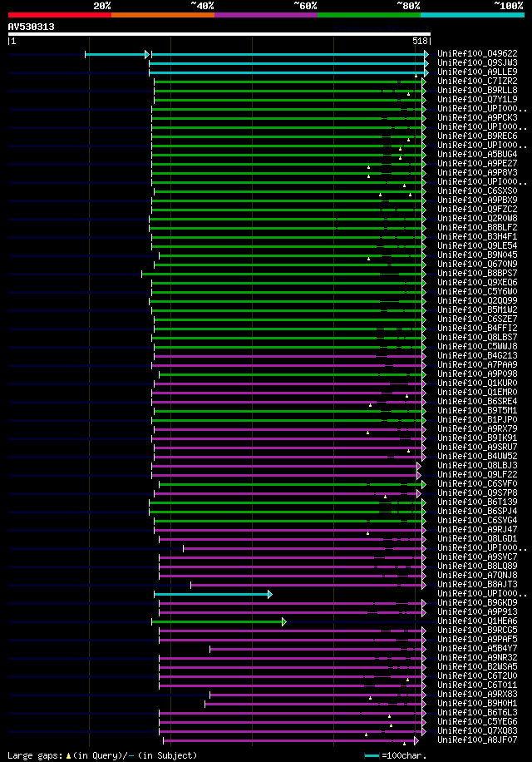The height and width of the screenshot is (762, 532).
Task: Click the orange ~40% identity legend segment
Action: [x=163, y=15]
